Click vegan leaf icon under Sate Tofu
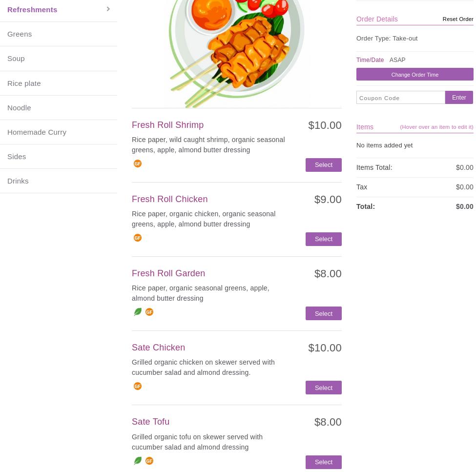Image resolution: width=476 pixels, height=472 pixels. pos(138,461)
